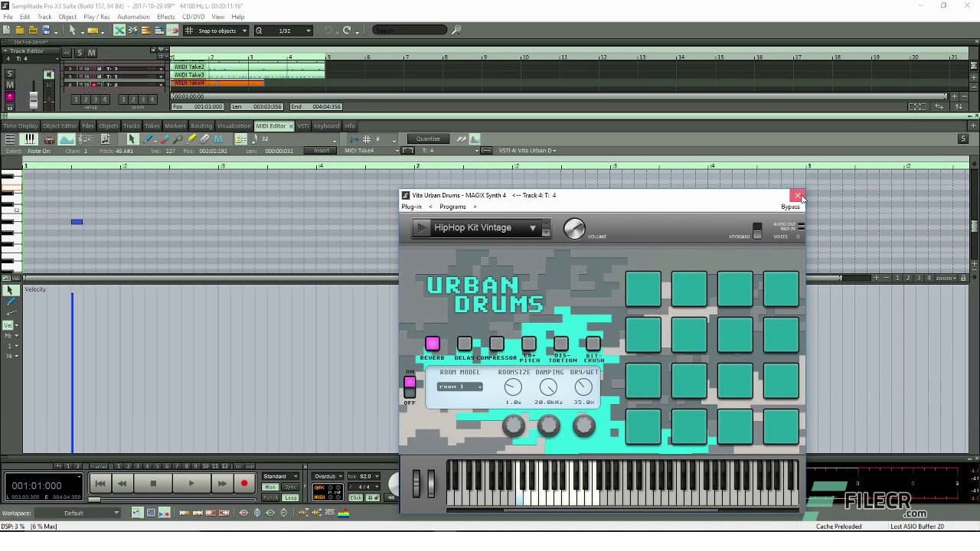Toggle the Reverb effect on Urban Drums
The height and width of the screenshot is (551, 980).
click(x=433, y=343)
